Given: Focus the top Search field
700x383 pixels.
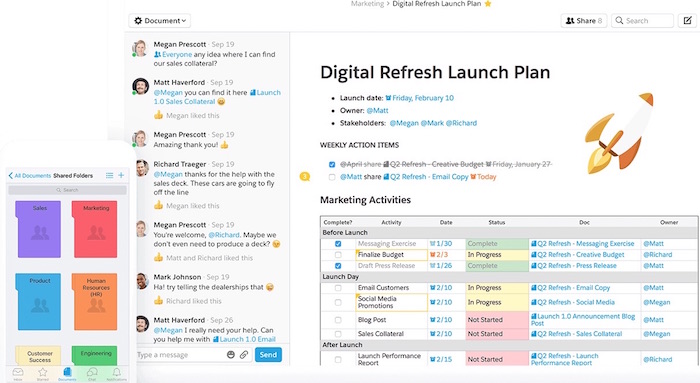Looking at the screenshot, I should pos(642,21).
